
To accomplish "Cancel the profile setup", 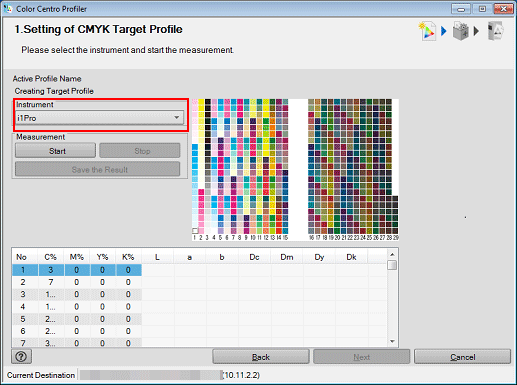I will click(462, 357).
